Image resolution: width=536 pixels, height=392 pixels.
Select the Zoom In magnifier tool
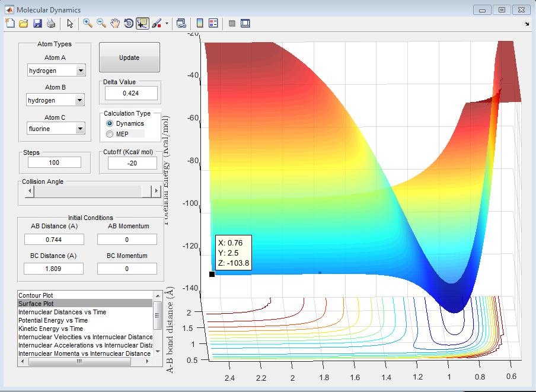(x=88, y=23)
